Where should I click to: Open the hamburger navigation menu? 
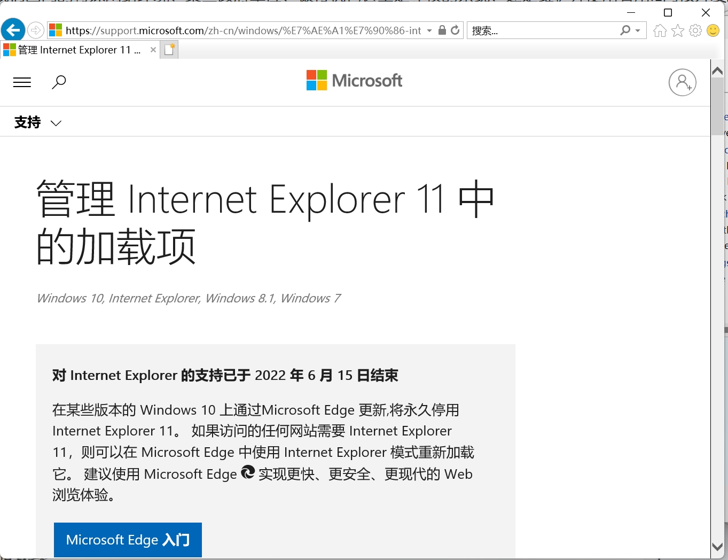tap(22, 82)
